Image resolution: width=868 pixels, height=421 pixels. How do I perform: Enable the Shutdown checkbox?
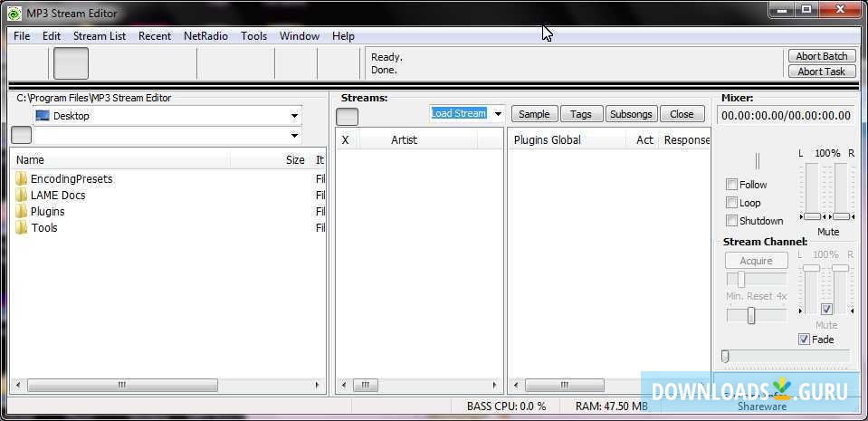[732, 221]
